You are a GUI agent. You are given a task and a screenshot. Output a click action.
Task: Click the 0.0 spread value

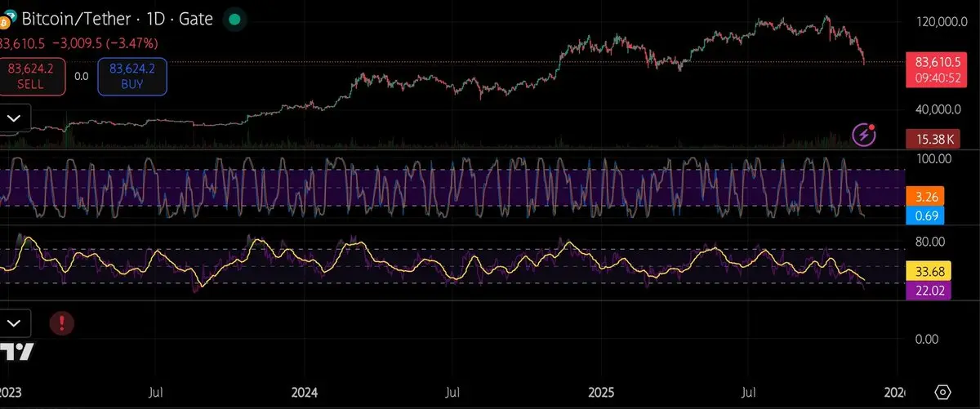click(x=81, y=76)
